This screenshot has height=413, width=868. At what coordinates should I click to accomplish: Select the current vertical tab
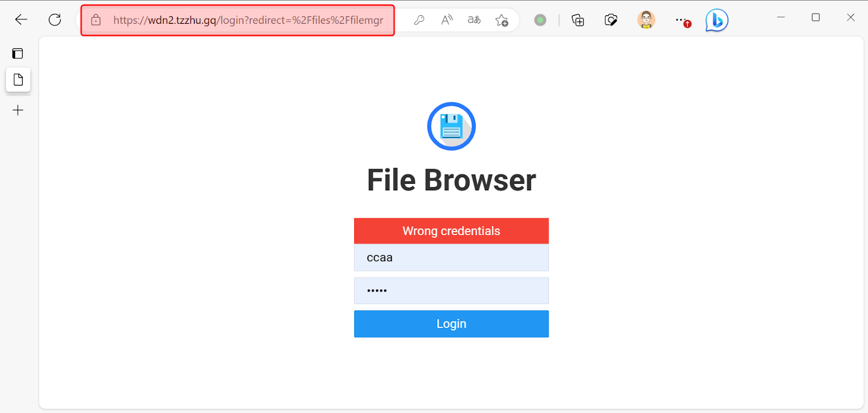[x=18, y=80]
